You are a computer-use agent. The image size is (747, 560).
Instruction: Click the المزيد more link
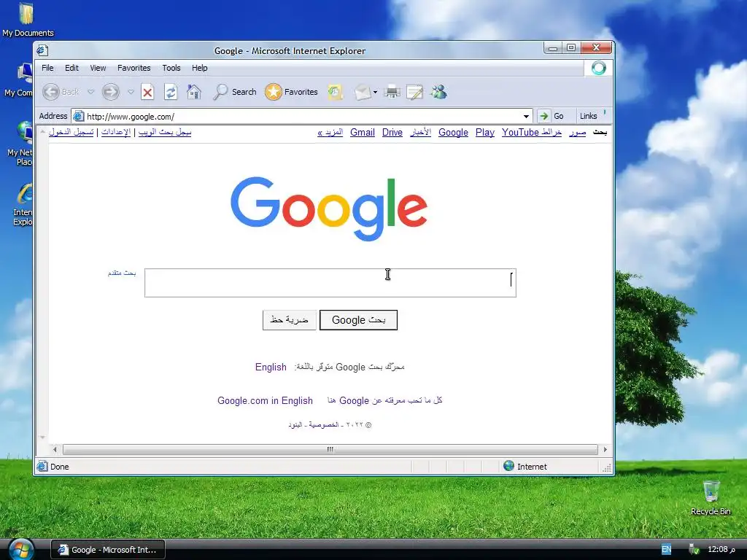point(330,133)
